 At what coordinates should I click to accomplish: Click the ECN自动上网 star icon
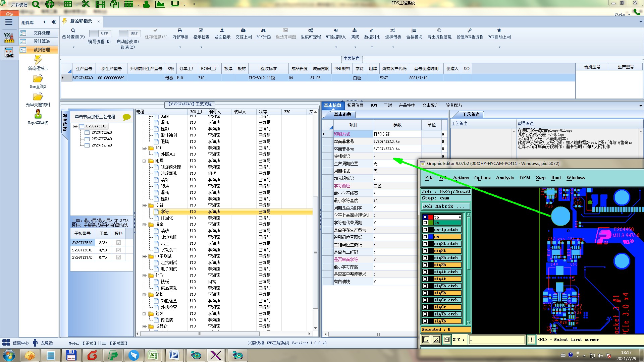click(x=499, y=31)
